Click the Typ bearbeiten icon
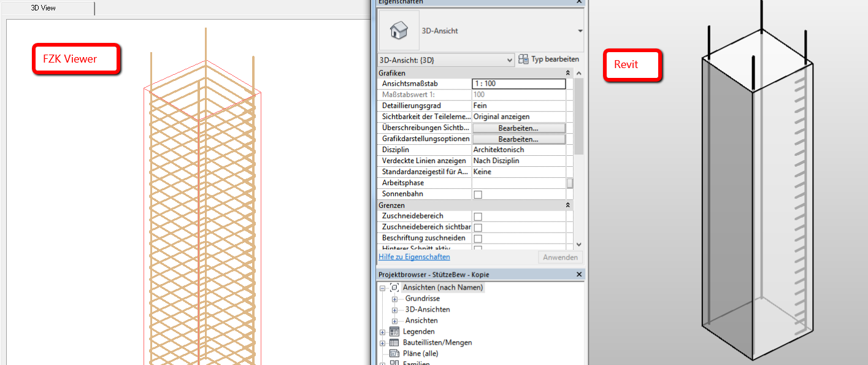Image resolution: width=868 pixels, height=365 pixels. [524, 59]
